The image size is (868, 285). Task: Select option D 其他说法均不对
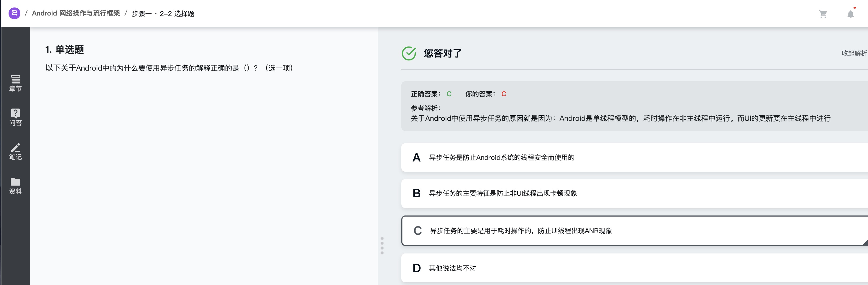coord(634,268)
